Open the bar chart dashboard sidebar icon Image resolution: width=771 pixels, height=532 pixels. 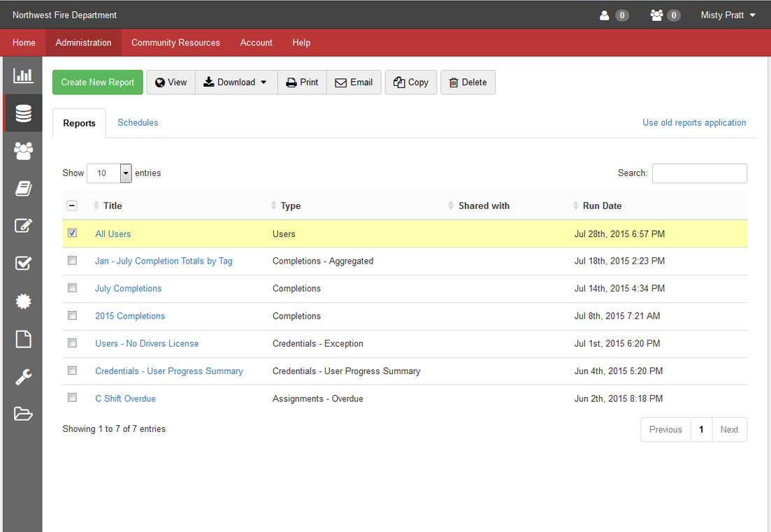tap(23, 76)
